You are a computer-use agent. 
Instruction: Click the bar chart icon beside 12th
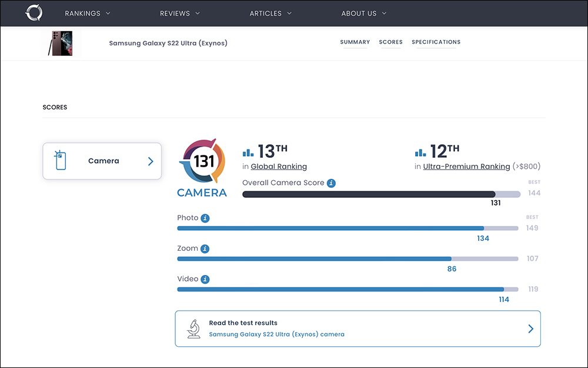(x=420, y=152)
